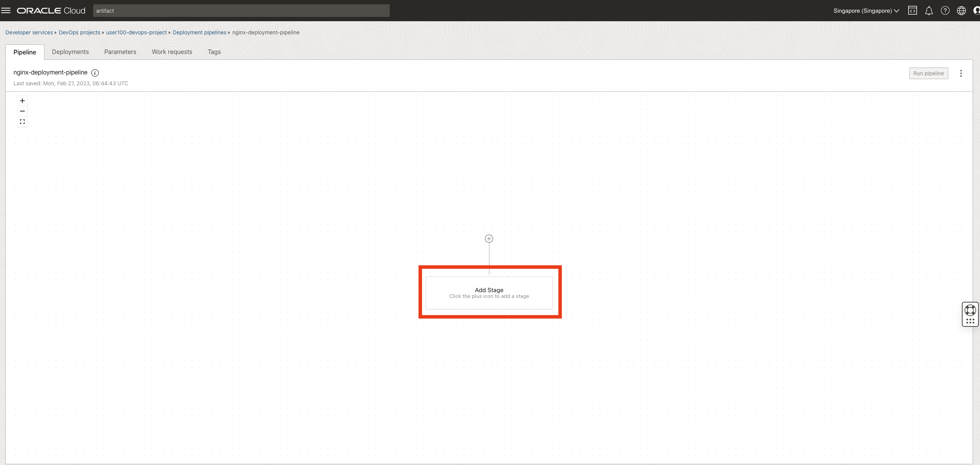Click the search field containing artifact
The image size is (980, 465).
click(241, 10)
